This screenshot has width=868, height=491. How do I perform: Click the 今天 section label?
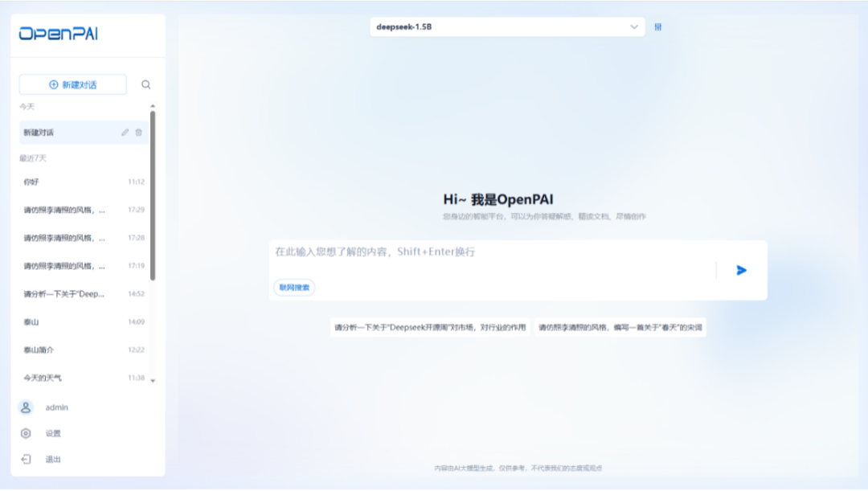[x=27, y=106]
